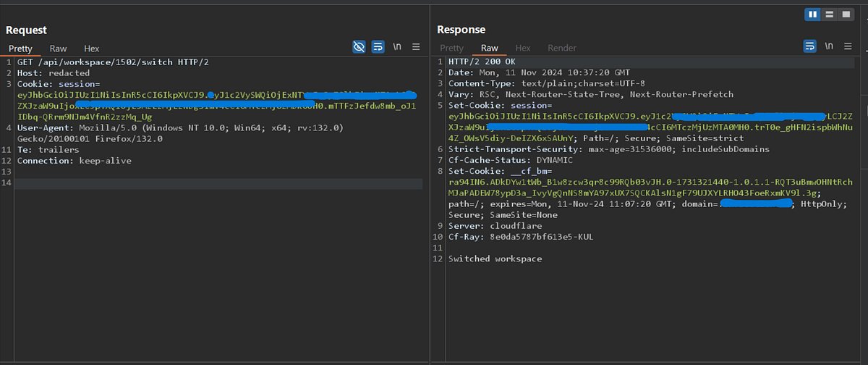Image resolution: width=868 pixels, height=365 pixels.
Task: Click the 'Cf-Ray: 8e0da5787bf613e5-KUL' header
Action: tap(521, 237)
